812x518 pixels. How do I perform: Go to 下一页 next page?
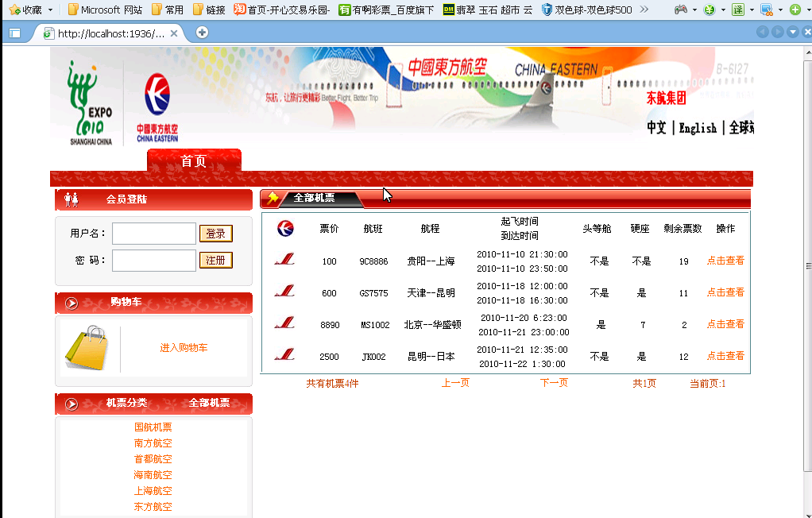[x=554, y=383]
